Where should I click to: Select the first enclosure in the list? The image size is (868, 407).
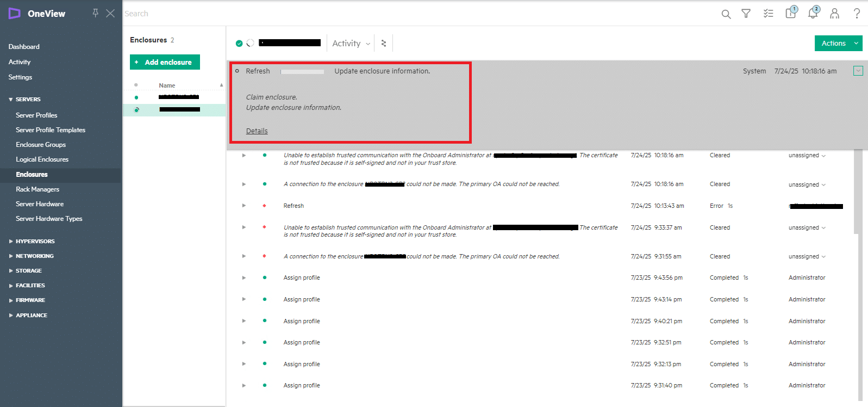coord(174,97)
